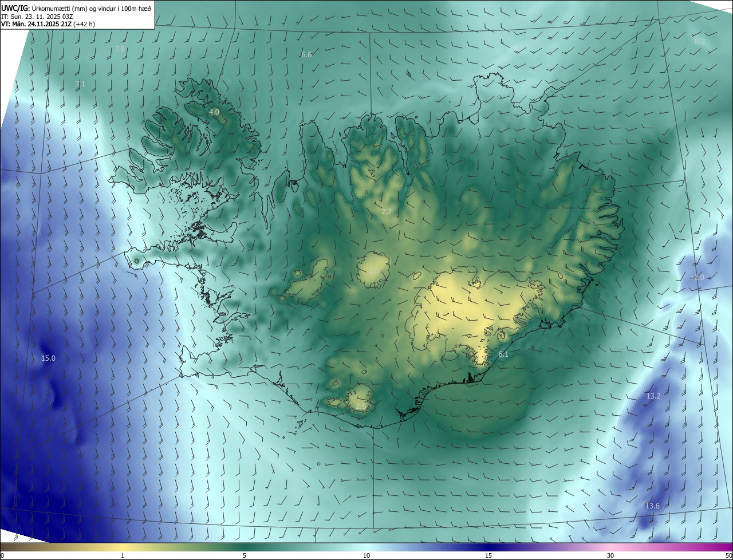Click the 0 tick on color scale
This screenshot has height=560, width=733.
pyautogui.click(x=2, y=555)
